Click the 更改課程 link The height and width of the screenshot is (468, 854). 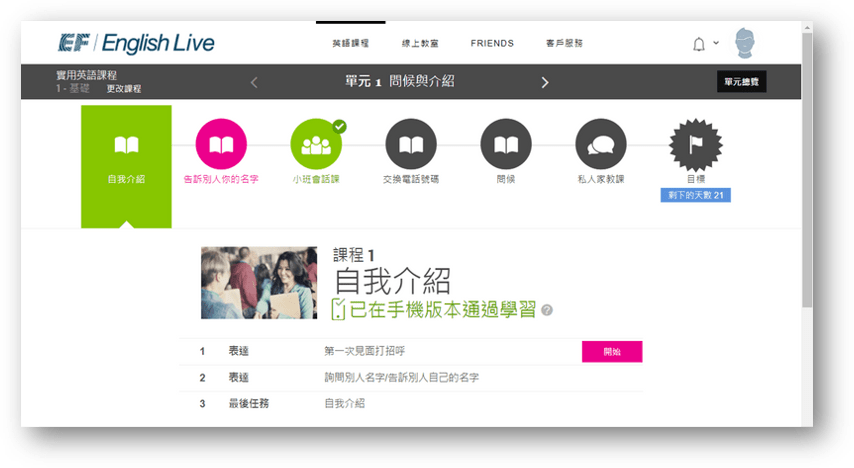tap(124, 89)
